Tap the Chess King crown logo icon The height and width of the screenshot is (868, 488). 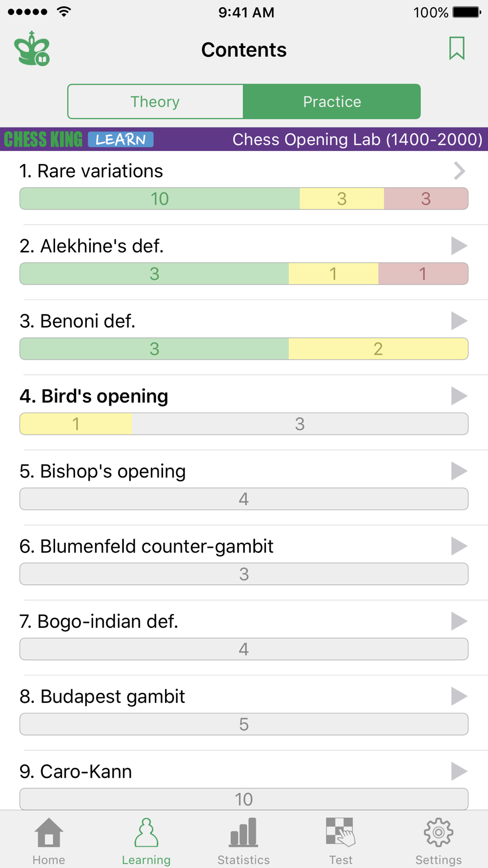click(32, 49)
